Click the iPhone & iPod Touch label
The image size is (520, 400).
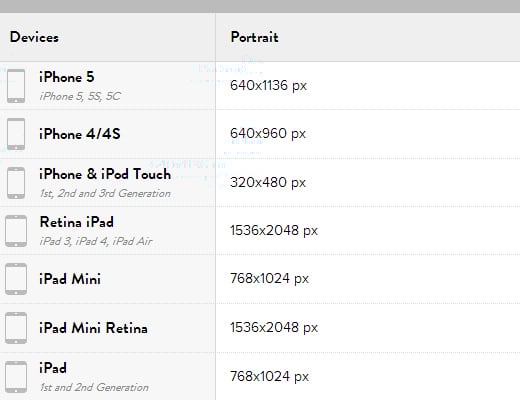[x=105, y=174]
